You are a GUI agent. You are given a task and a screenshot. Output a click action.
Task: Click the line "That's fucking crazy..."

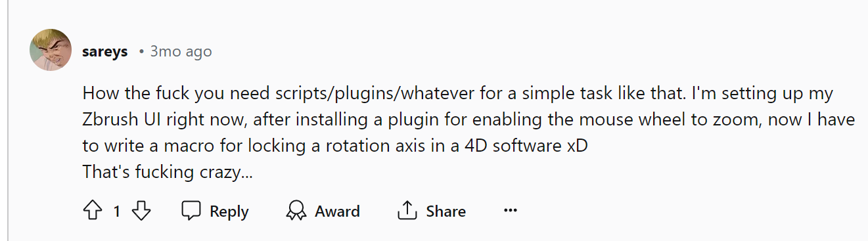point(168,173)
